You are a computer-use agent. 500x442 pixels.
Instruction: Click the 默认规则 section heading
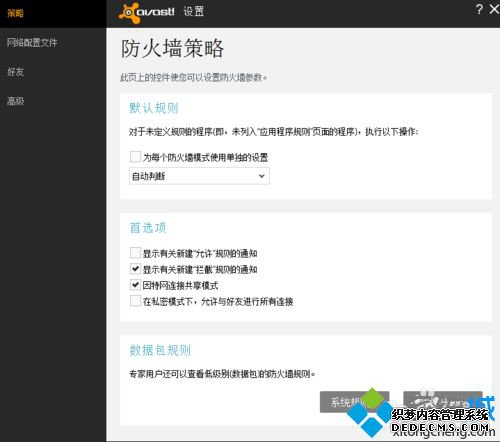[154, 108]
